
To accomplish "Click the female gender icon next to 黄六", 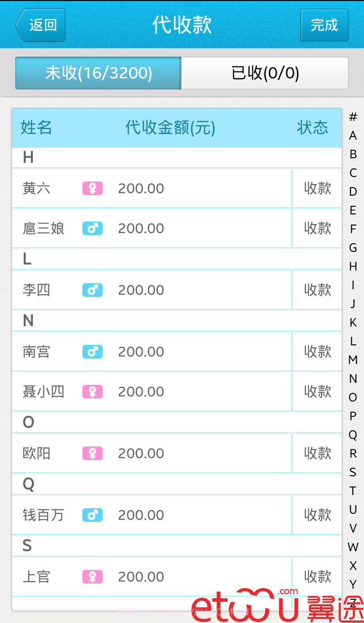I will [x=92, y=188].
